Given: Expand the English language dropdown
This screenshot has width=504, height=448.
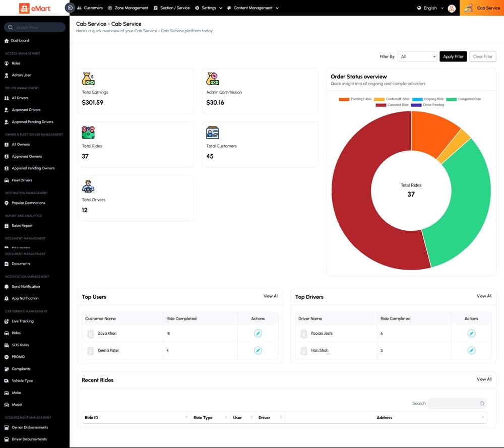Looking at the screenshot, I should point(430,8).
